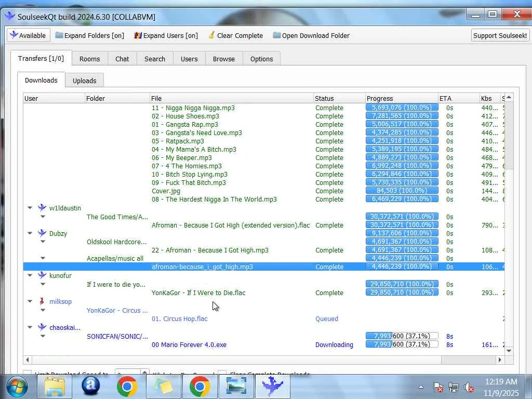Screen dimensions: 532x399
Task: Click vertical scrollbar up arrow
Action: pos(509,97)
